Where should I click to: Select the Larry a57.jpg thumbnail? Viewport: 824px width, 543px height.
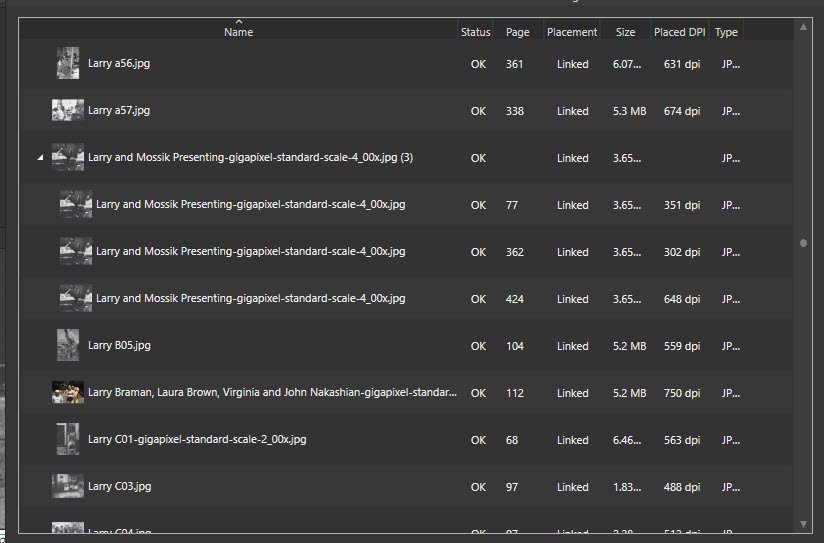click(68, 110)
